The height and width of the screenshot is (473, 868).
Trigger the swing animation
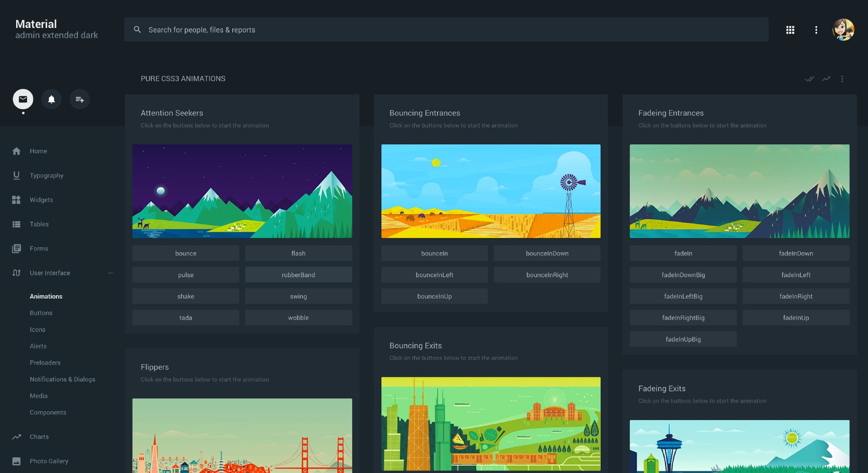tap(298, 296)
